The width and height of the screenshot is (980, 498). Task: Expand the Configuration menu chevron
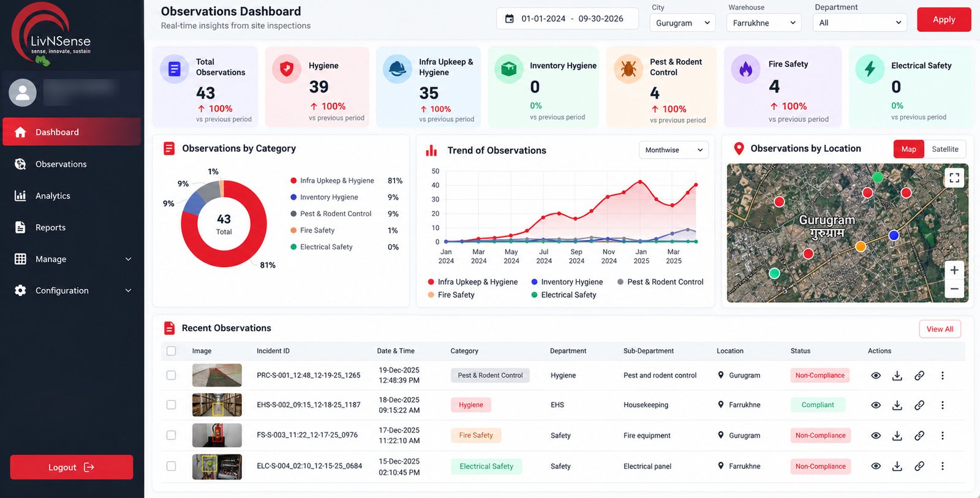click(129, 290)
